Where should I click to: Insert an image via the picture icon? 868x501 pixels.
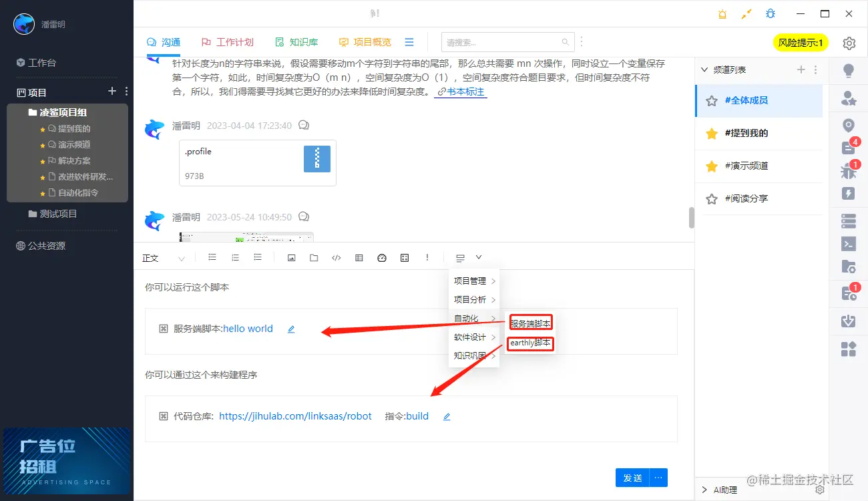coord(292,258)
